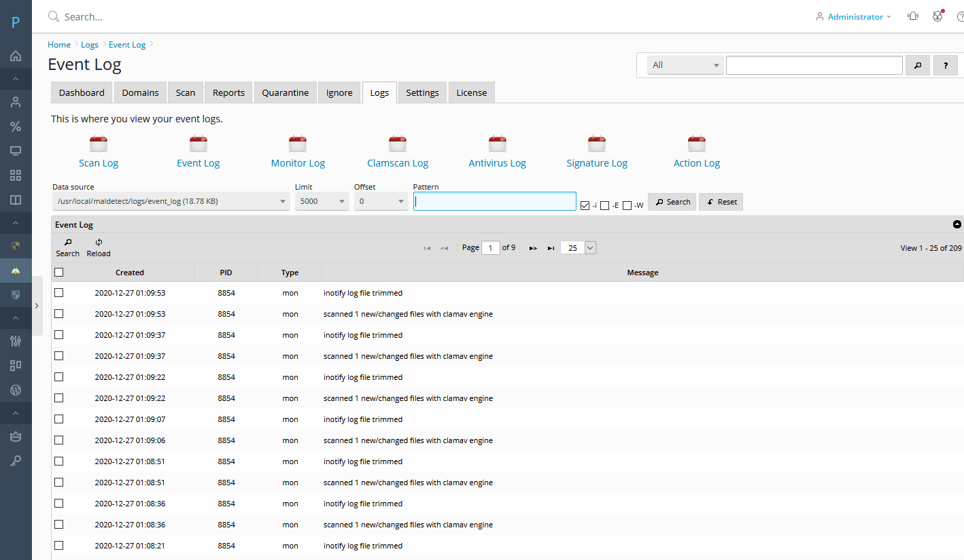Switch to the Scan tab
Viewport: 964px width, 560px height.
pyautogui.click(x=185, y=92)
